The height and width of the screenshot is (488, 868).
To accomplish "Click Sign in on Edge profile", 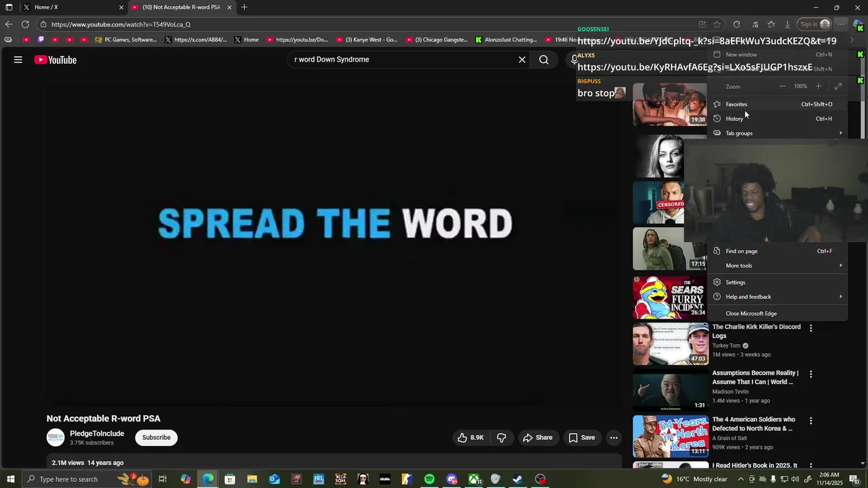I will click(814, 24).
